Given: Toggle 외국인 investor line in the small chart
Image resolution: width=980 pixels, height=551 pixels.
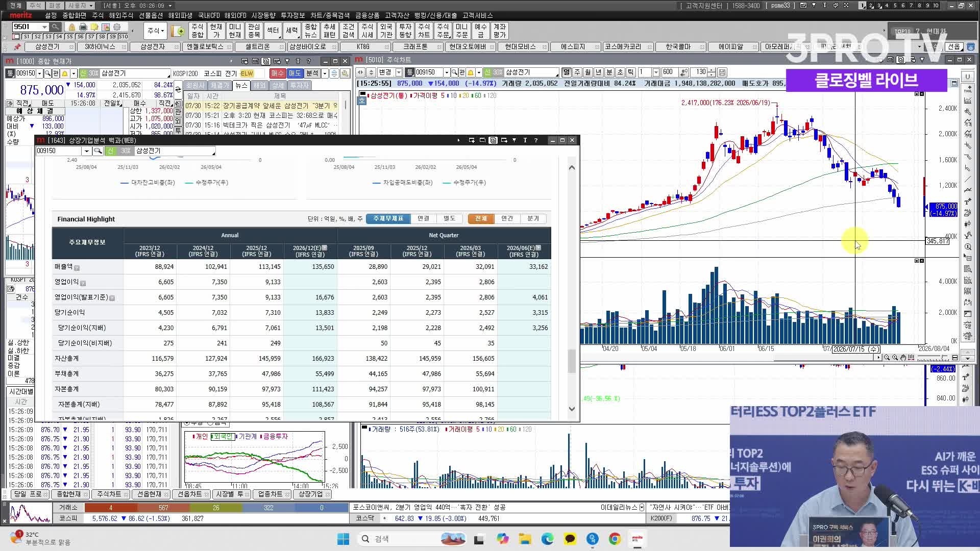Looking at the screenshot, I should [222, 437].
